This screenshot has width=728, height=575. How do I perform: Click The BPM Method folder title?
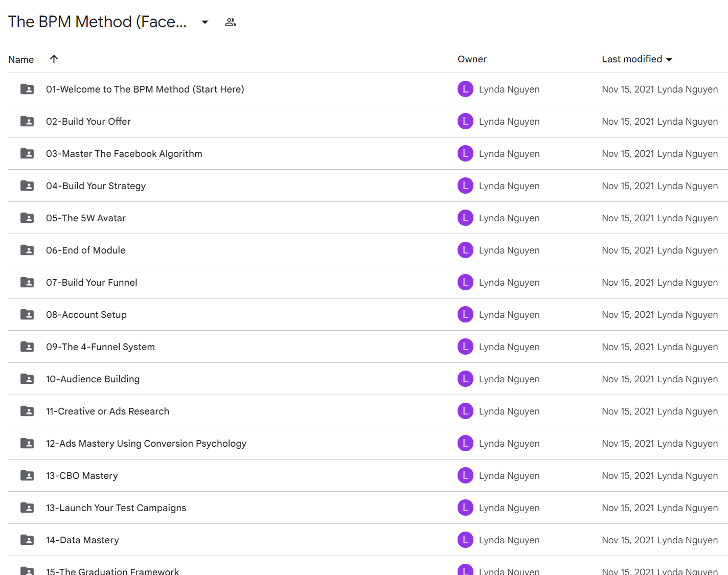point(97,22)
